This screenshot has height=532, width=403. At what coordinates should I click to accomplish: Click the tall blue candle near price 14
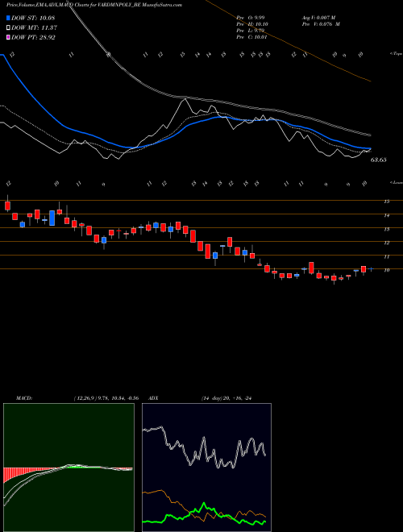[x=52, y=218]
